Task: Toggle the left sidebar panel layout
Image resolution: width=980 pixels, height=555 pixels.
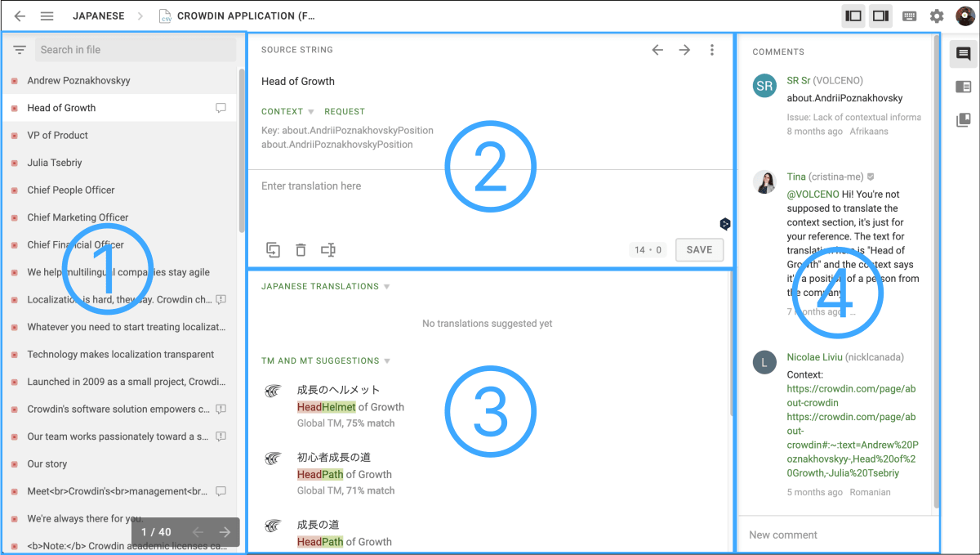Action: point(853,16)
